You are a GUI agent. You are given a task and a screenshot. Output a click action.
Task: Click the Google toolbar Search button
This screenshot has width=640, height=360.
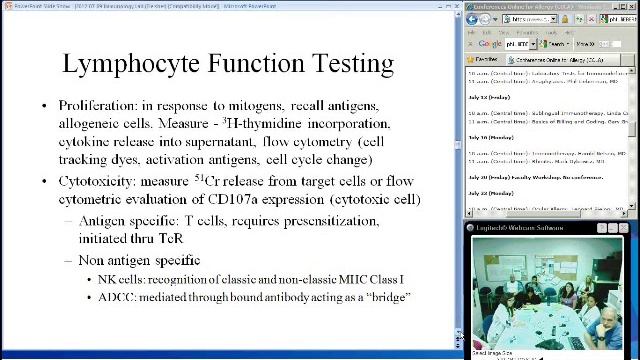554,44
